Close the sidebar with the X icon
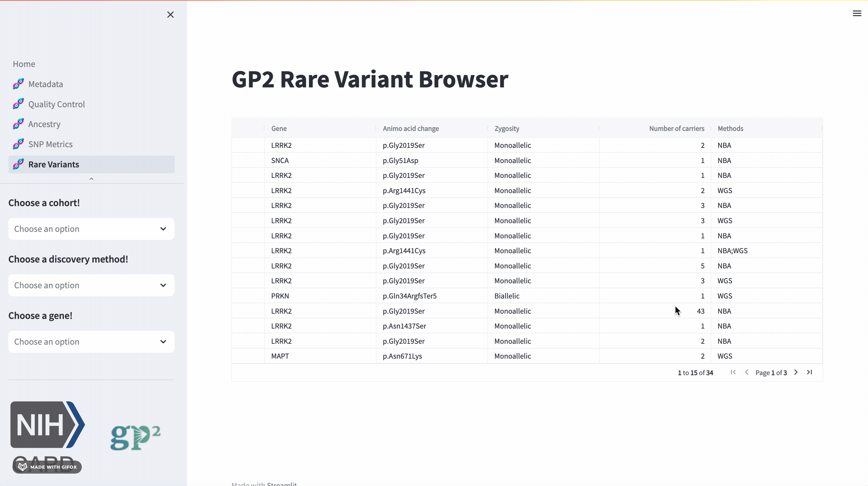Viewport: 868px width, 486px height. (x=170, y=15)
